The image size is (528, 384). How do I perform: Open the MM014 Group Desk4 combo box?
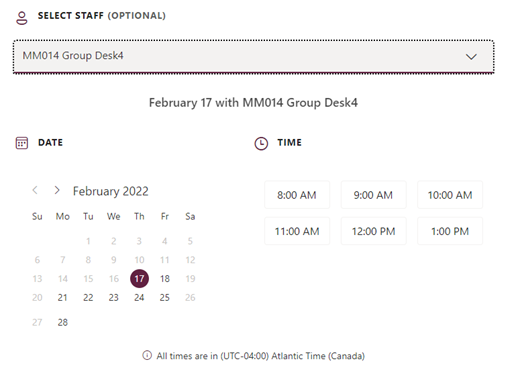(x=254, y=57)
